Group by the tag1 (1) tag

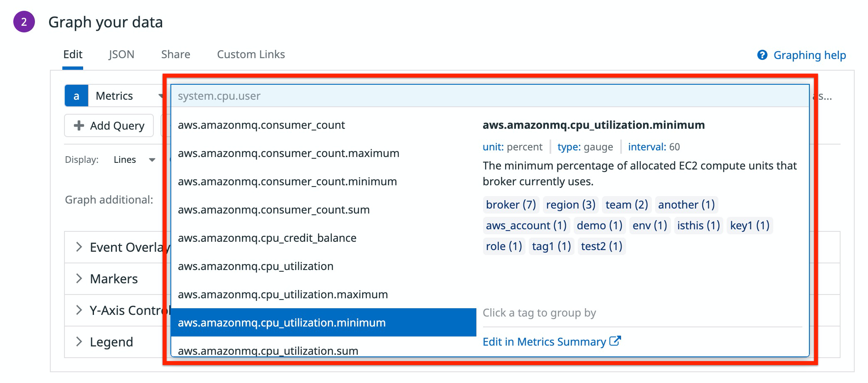(x=552, y=246)
